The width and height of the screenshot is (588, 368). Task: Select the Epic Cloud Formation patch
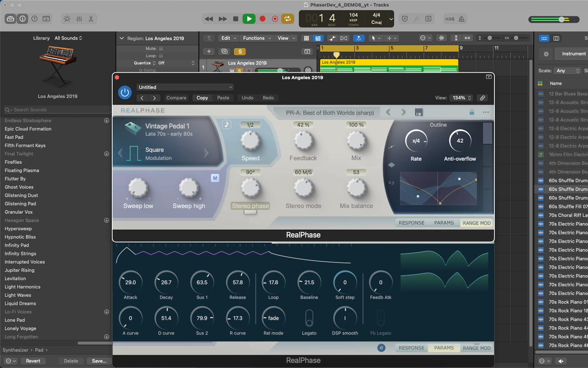(28, 129)
